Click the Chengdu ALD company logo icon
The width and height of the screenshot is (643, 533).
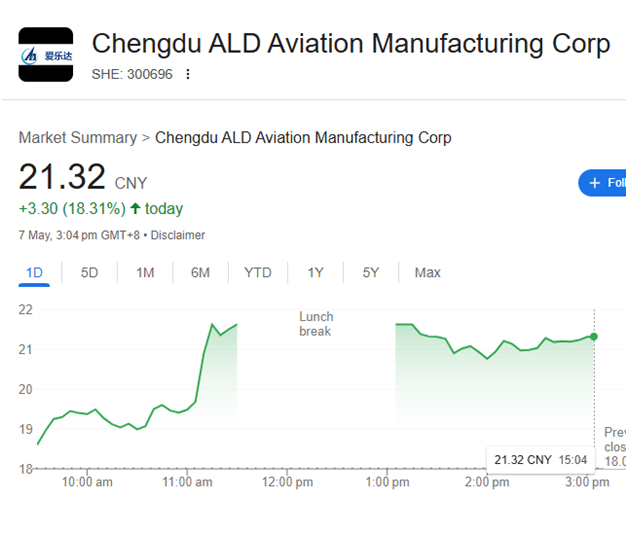click(x=46, y=55)
